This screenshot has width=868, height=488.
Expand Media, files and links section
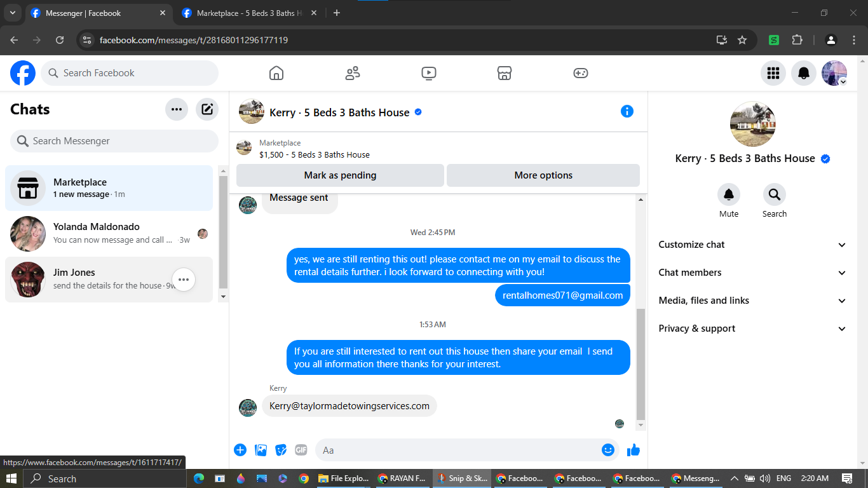[x=752, y=301]
